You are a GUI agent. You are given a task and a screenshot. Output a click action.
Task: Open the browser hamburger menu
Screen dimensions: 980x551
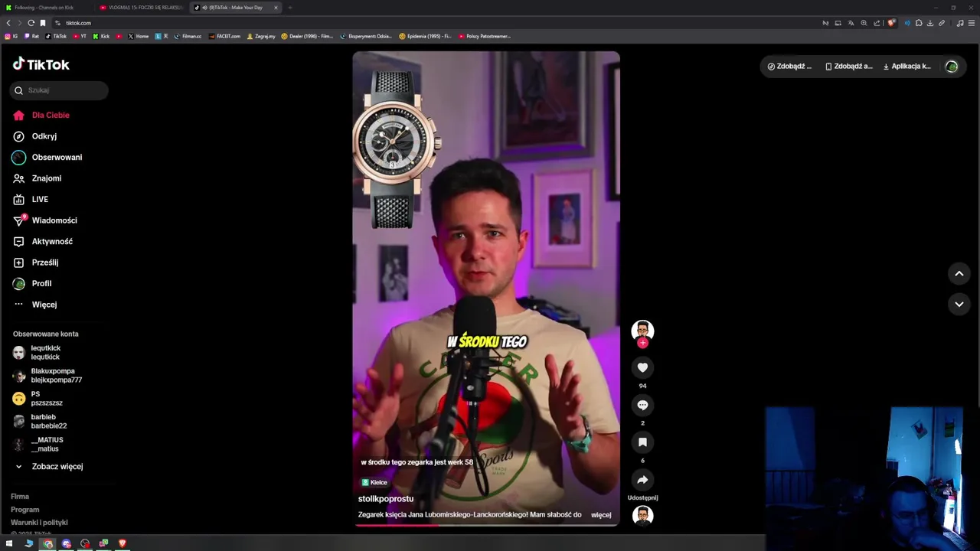tap(972, 23)
